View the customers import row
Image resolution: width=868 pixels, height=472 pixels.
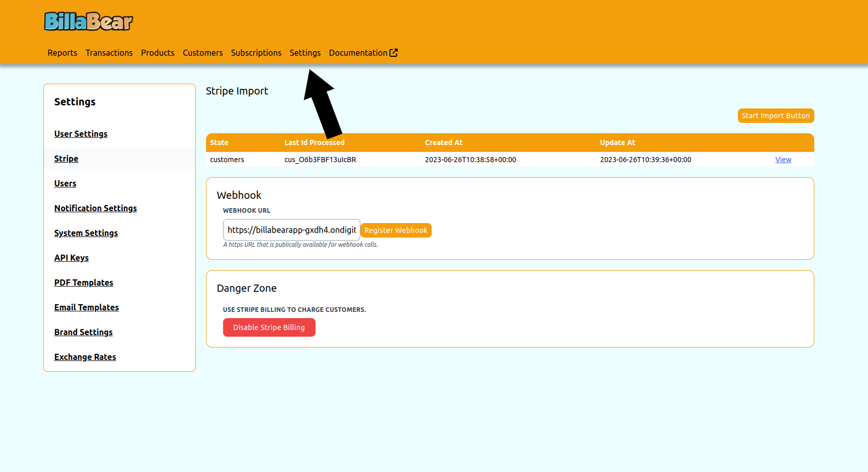[x=783, y=160]
